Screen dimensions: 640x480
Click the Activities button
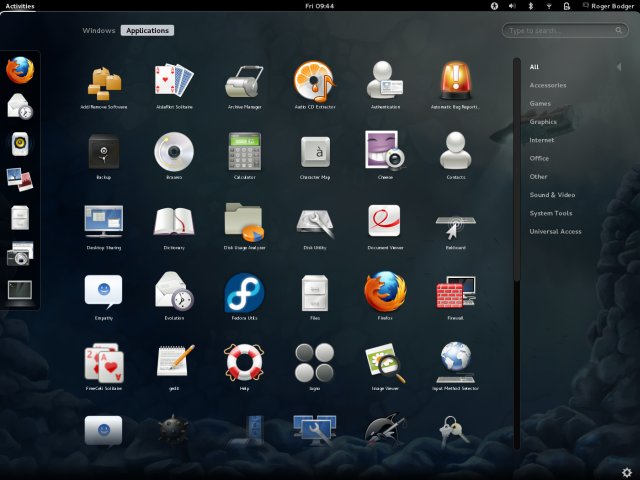(x=20, y=6)
